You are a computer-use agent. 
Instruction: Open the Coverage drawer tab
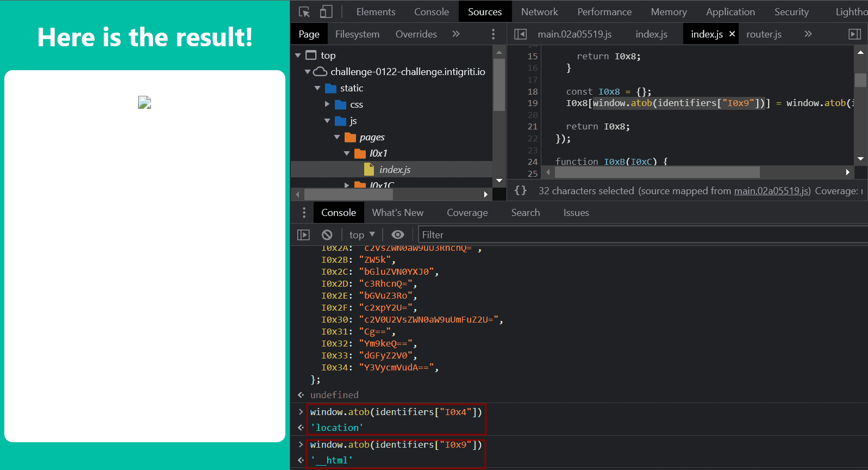(x=467, y=213)
